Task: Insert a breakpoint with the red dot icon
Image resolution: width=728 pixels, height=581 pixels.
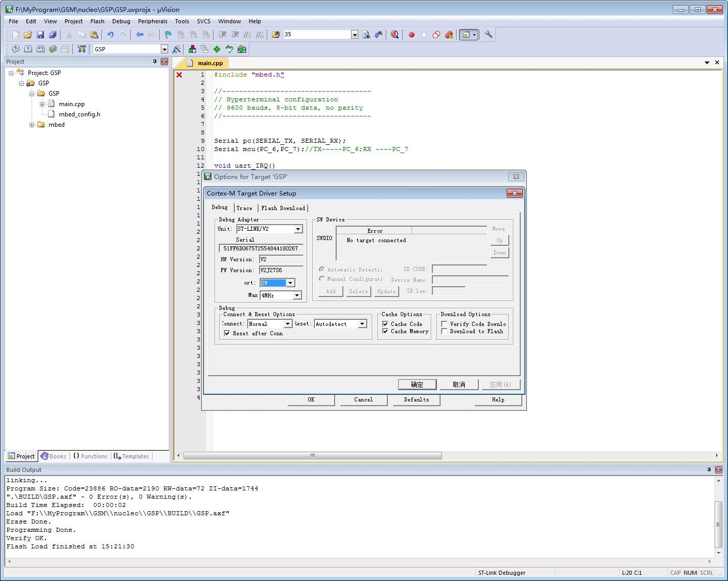Action: [x=412, y=35]
